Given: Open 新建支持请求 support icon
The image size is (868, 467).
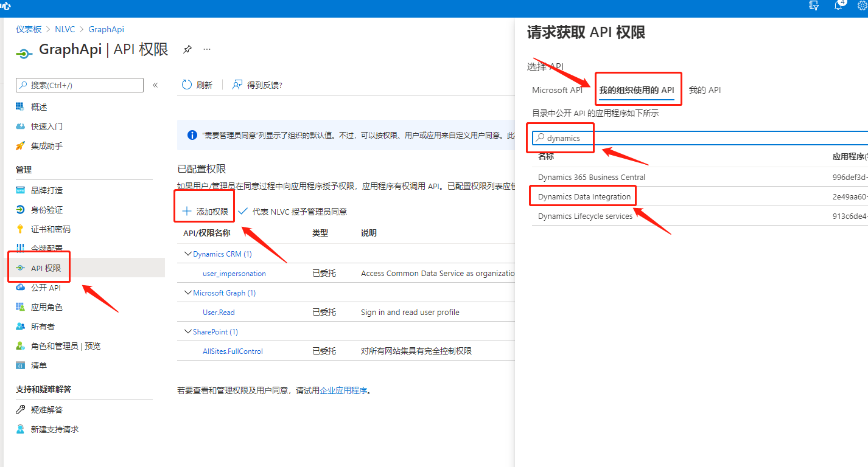Looking at the screenshot, I should pos(20,429).
